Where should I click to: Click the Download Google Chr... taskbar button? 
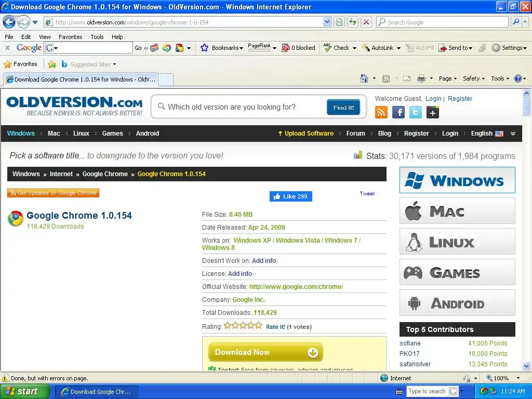[x=96, y=392]
